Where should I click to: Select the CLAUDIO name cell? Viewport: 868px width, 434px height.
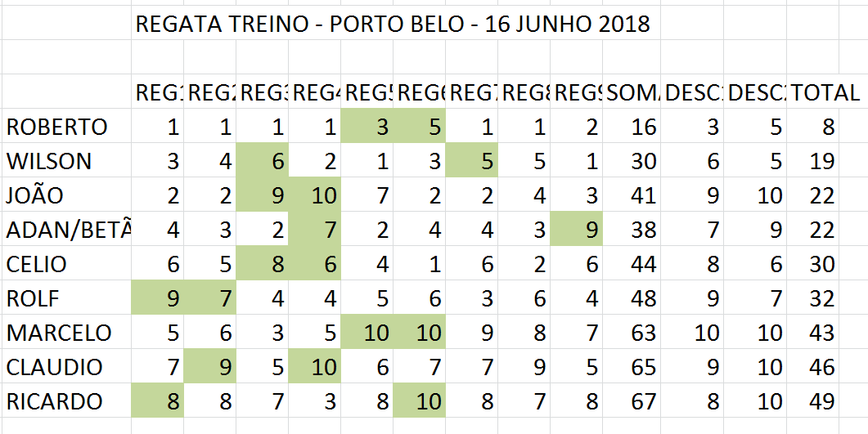[x=55, y=368]
